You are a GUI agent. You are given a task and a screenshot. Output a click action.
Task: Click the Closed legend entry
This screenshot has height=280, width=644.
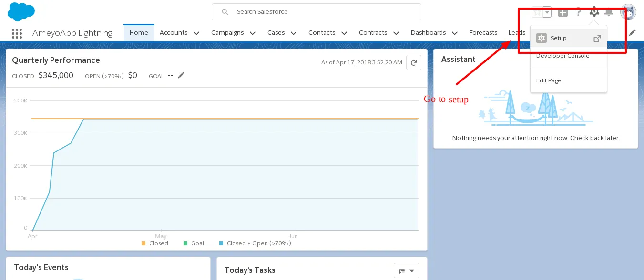pos(155,243)
